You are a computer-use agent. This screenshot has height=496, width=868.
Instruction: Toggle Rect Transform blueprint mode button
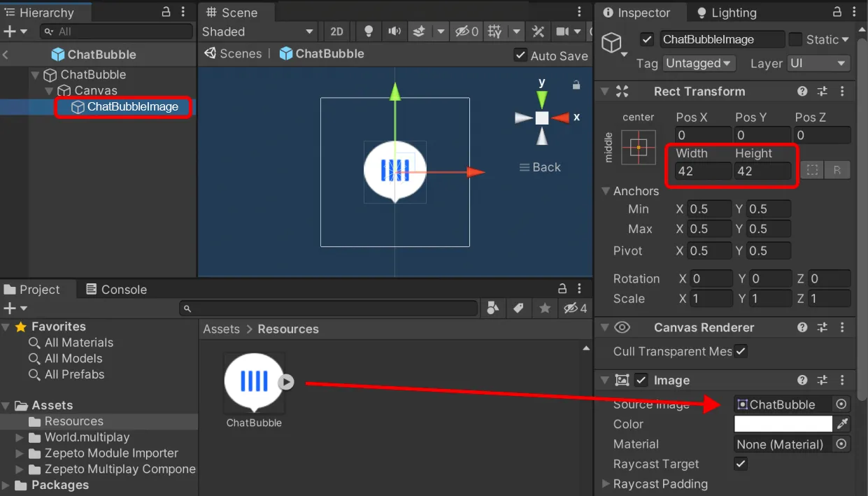click(x=811, y=170)
